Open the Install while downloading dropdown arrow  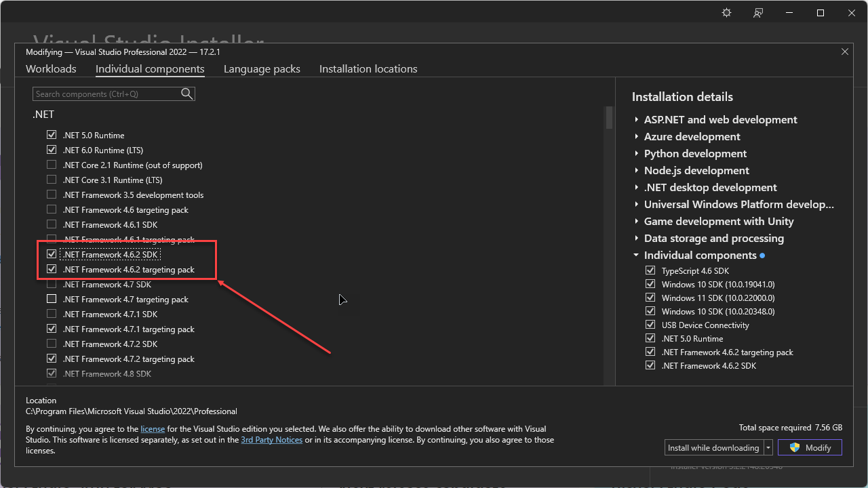pos(768,448)
